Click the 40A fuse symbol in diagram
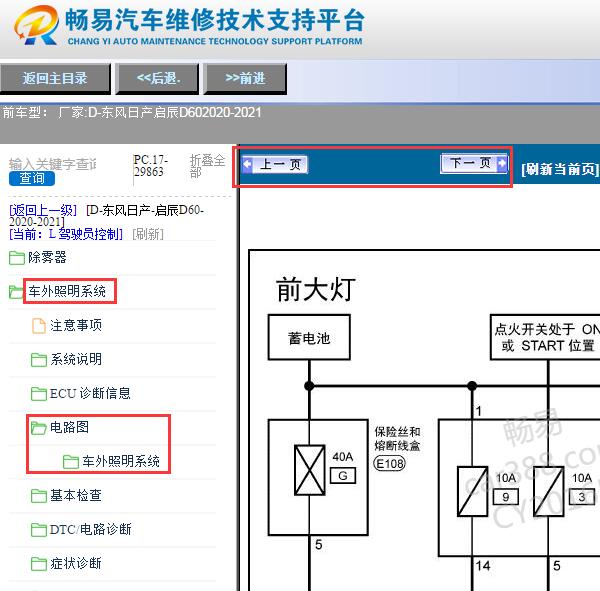Screen dimensions: 600x591 click(310, 470)
